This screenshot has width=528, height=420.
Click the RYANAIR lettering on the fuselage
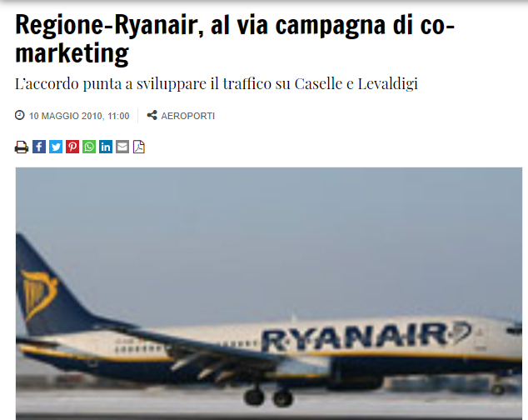pyautogui.click(x=356, y=337)
